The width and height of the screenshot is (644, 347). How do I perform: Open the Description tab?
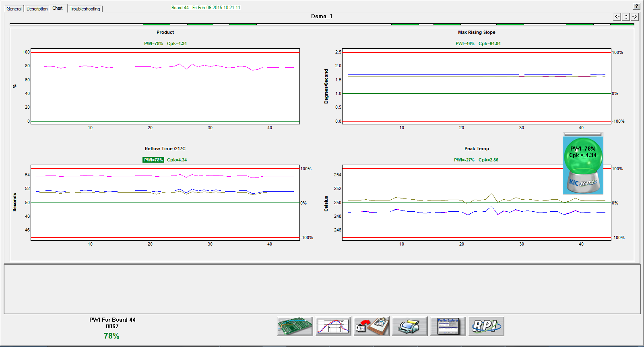(37, 9)
